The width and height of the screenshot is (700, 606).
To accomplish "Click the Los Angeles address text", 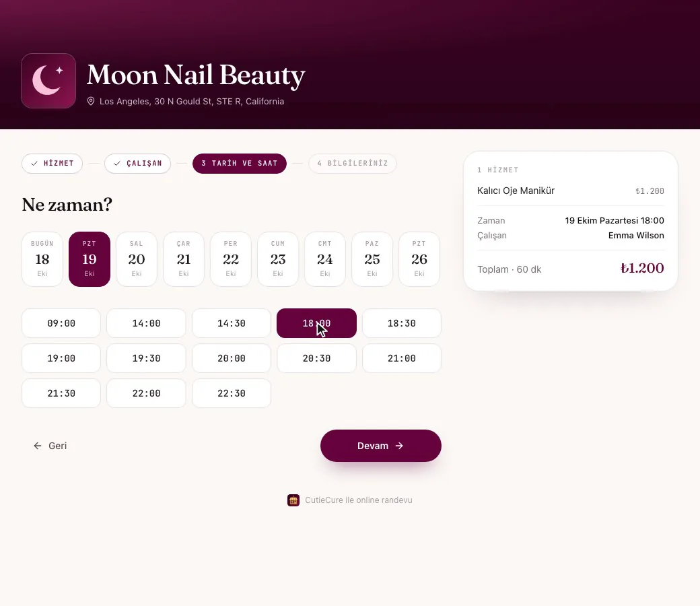I will click(x=192, y=102).
